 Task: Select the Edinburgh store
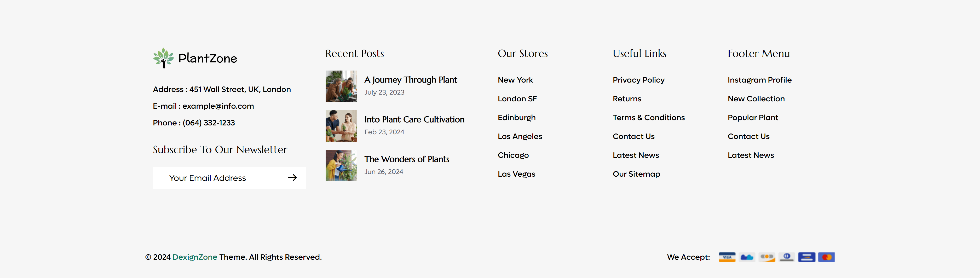point(517,118)
